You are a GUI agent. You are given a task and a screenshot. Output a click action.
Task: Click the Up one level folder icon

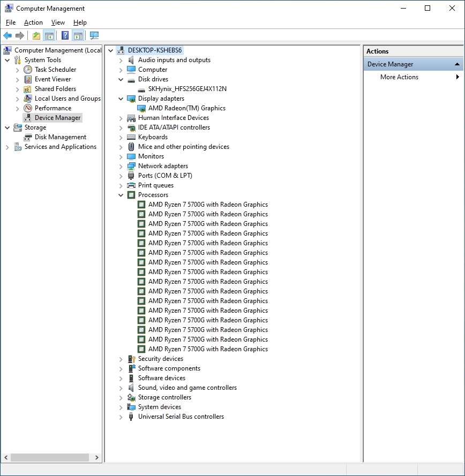36,36
